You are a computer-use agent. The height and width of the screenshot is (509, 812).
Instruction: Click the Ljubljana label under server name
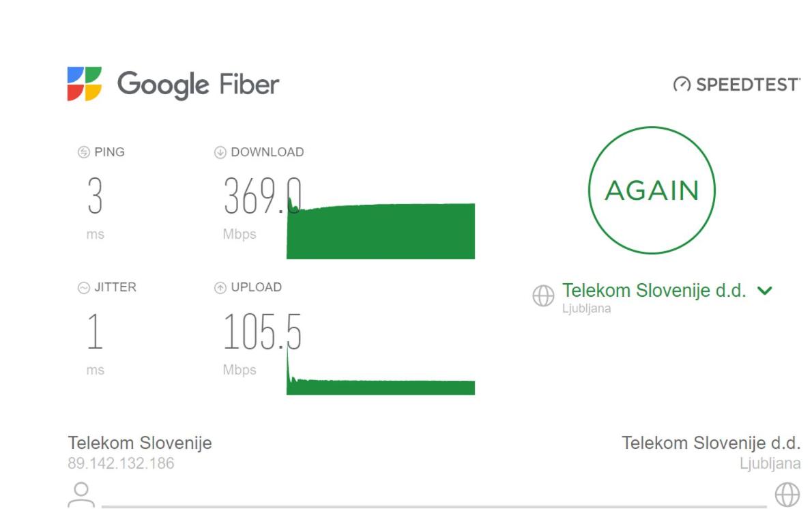[586, 308]
